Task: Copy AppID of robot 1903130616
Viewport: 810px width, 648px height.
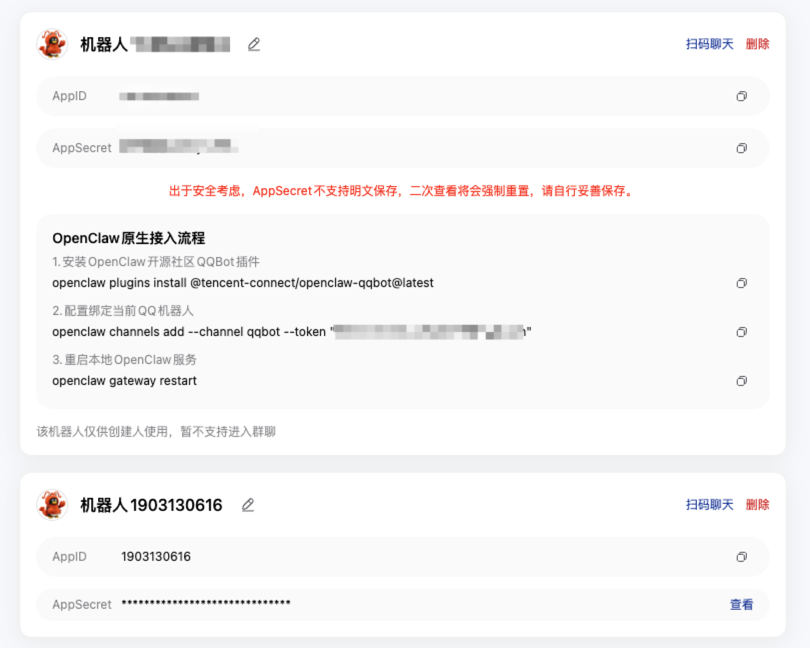Action: [x=741, y=557]
